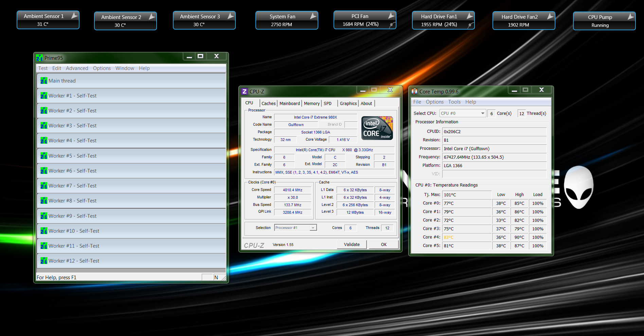Click the Worker #10 Self-Test icon
The height and width of the screenshot is (336, 644).
point(44,231)
